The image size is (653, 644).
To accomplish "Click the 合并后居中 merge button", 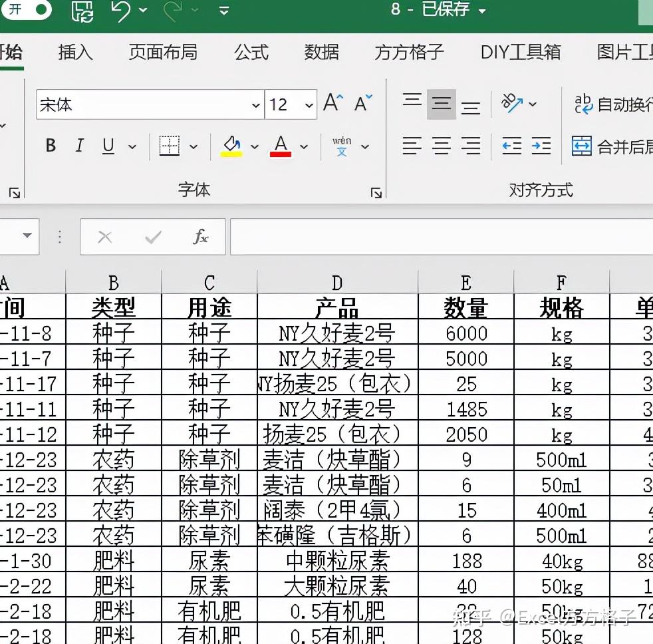I will point(612,146).
